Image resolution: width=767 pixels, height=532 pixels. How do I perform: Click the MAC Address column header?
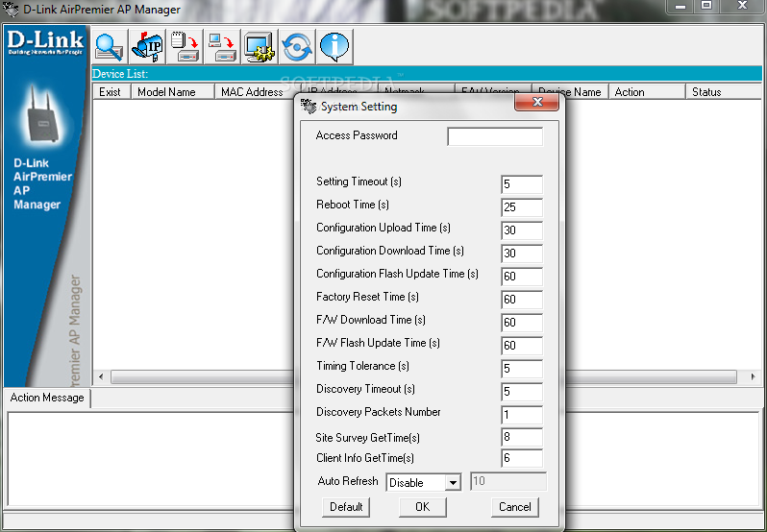pyautogui.click(x=255, y=92)
